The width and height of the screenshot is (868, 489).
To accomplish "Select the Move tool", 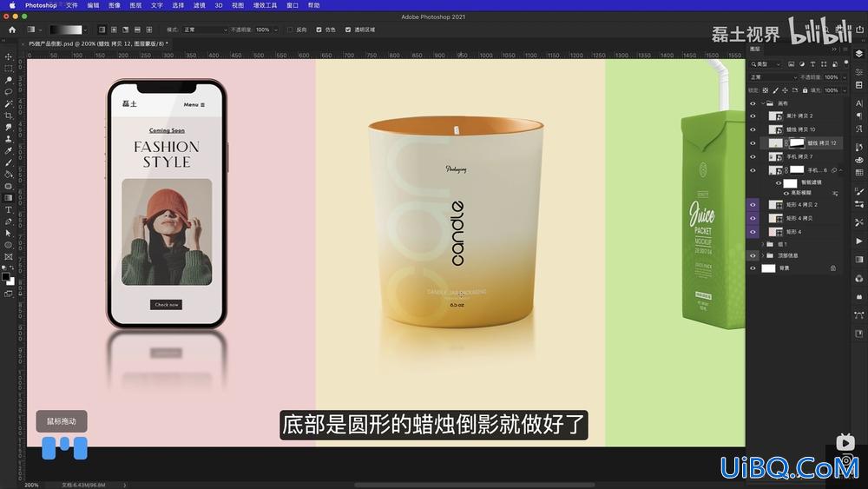I will pyautogui.click(x=9, y=57).
